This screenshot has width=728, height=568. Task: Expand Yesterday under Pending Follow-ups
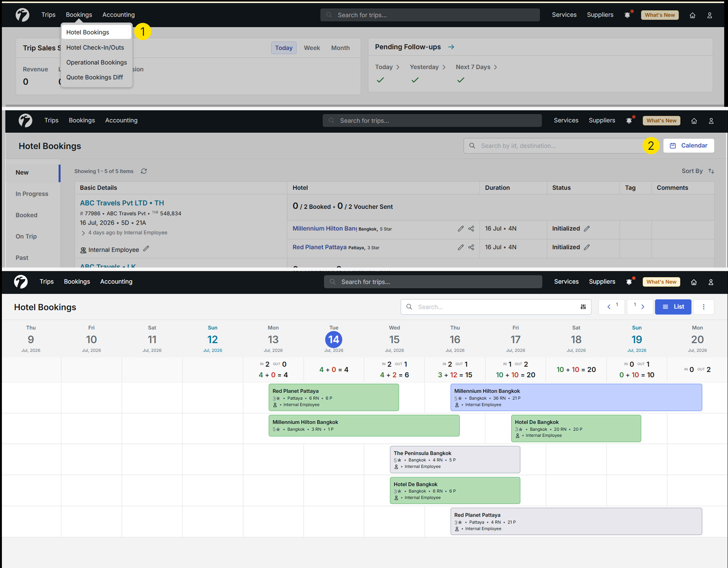pyautogui.click(x=428, y=67)
